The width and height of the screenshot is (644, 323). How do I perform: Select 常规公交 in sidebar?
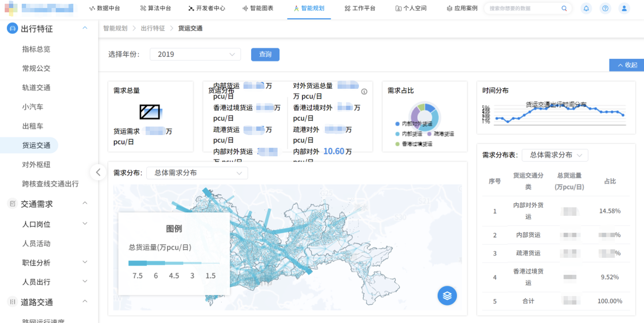click(x=36, y=68)
